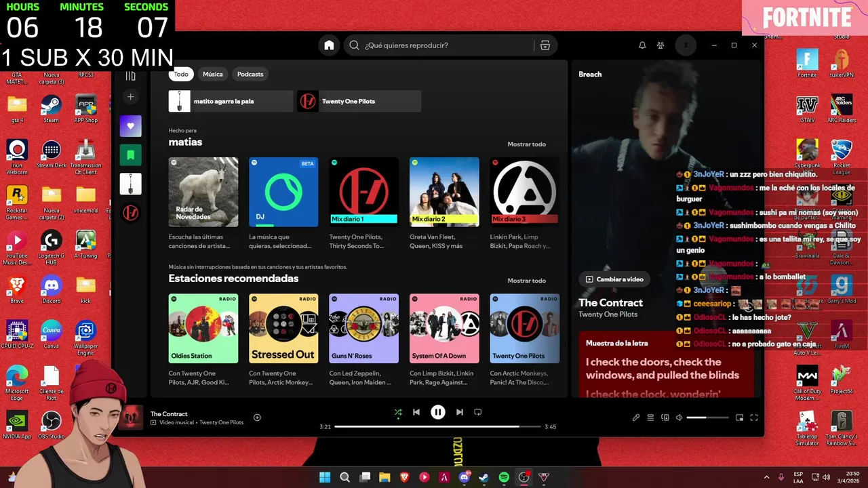Open ARC Raiders desktop shortcut
Viewport: 868px width, 488px height.
[x=842, y=109]
